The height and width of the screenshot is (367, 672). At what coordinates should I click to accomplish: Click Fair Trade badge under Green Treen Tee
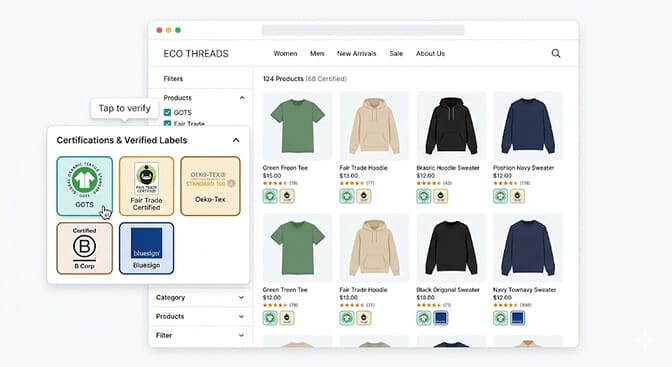(287, 318)
